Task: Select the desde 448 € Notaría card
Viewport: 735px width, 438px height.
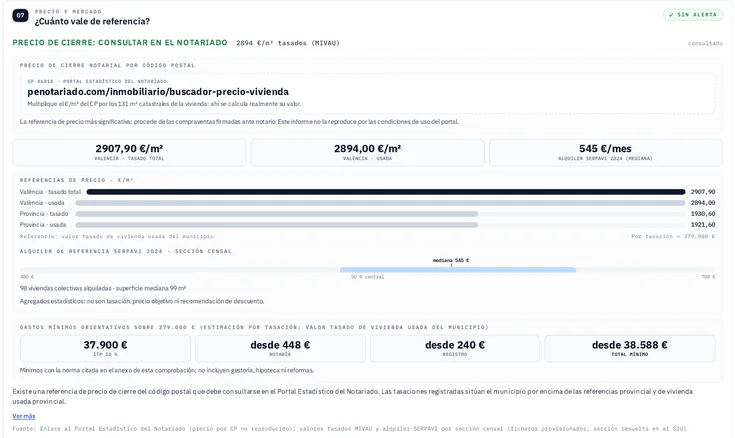Action: (280, 348)
